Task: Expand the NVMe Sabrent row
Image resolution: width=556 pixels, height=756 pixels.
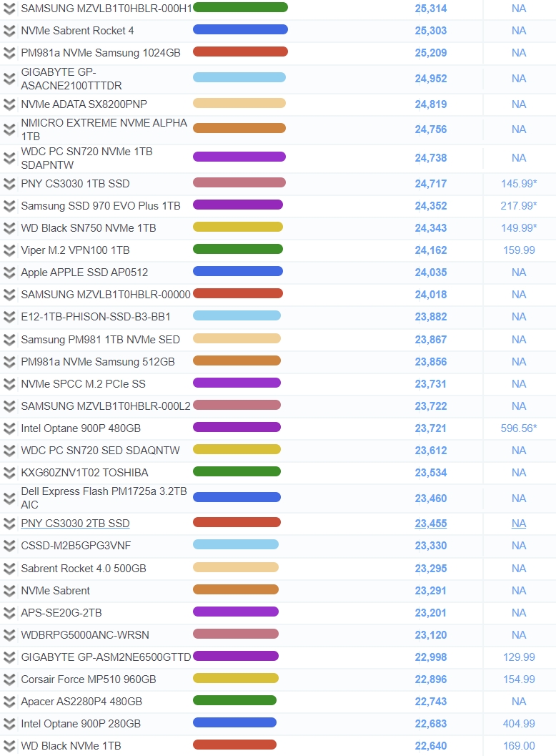Action: coord(9,591)
